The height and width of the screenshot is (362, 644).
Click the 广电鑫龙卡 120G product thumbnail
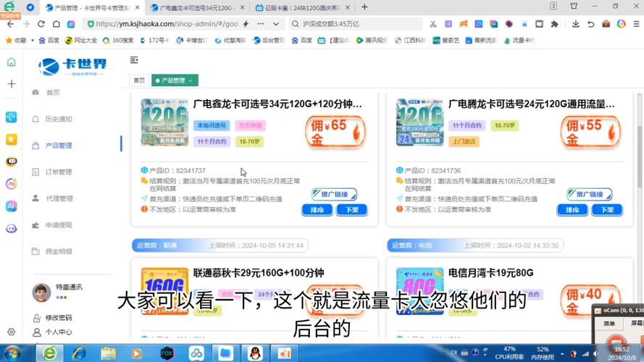[x=164, y=122]
